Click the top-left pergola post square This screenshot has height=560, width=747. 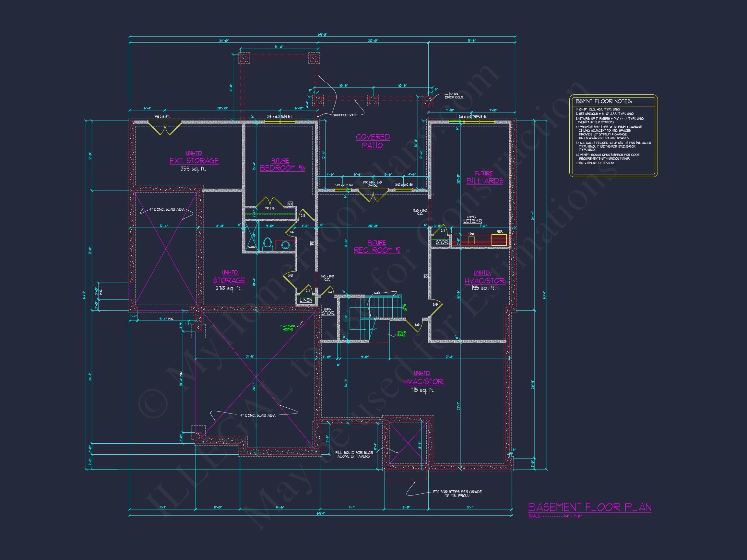[244, 58]
